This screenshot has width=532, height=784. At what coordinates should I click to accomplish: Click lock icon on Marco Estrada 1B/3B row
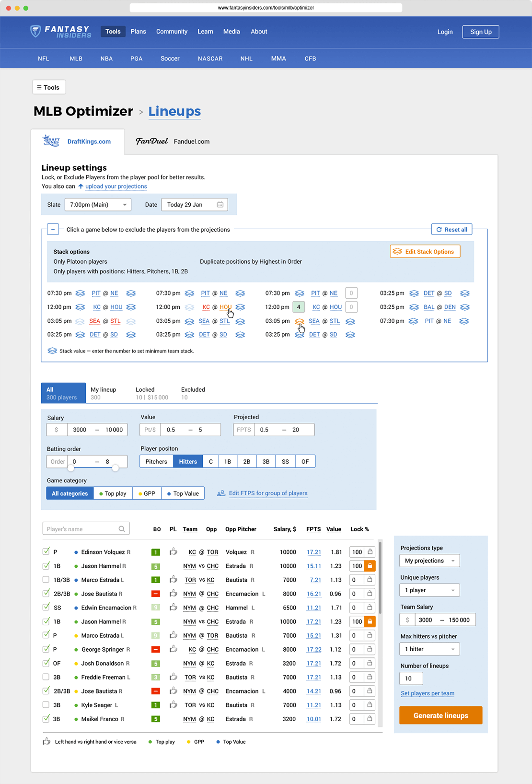(x=370, y=580)
